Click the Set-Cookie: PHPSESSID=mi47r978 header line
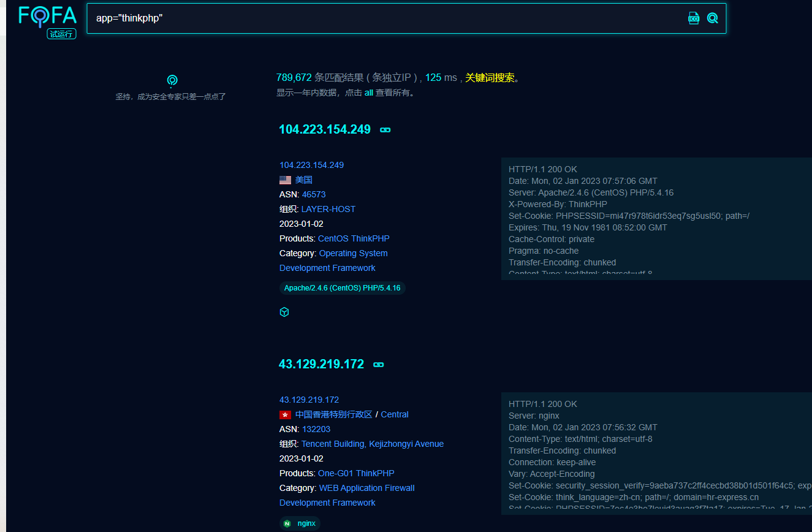Viewport: 812px width, 532px height. pos(629,216)
